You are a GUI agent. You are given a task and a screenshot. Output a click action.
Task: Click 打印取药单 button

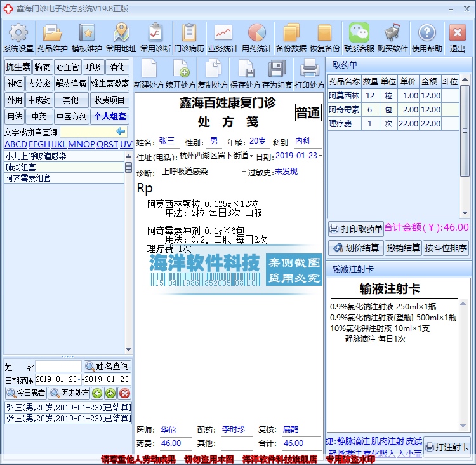click(356, 229)
